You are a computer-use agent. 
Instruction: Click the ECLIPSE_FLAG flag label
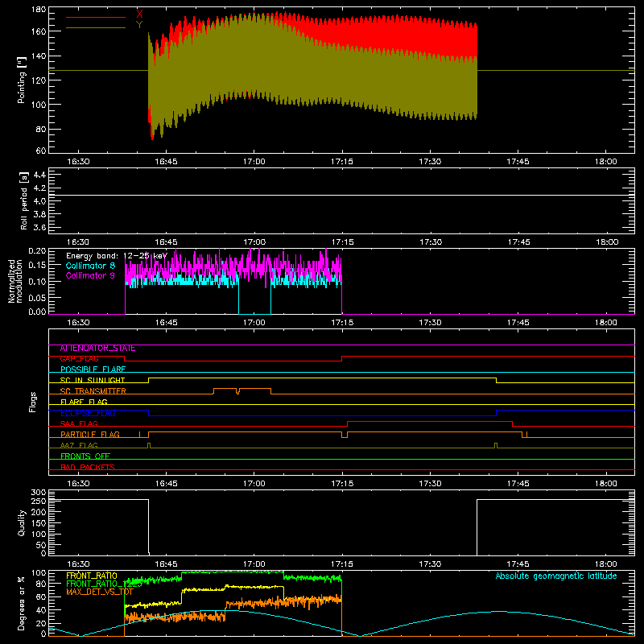click(x=88, y=413)
